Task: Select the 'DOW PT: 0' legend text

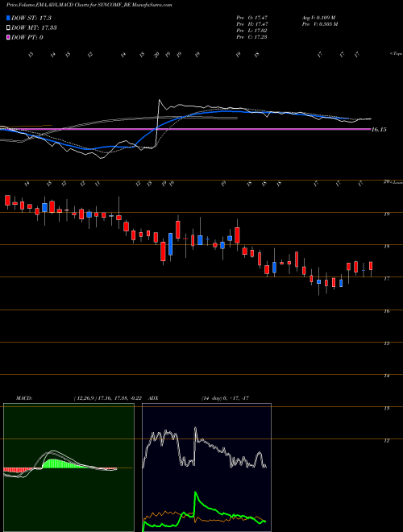Action: [27, 37]
